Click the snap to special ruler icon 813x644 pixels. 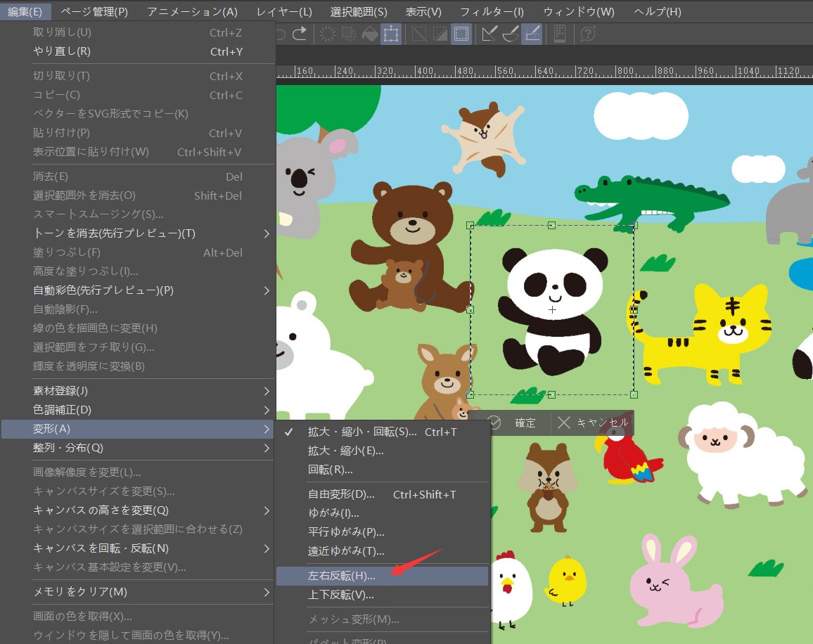click(x=511, y=33)
